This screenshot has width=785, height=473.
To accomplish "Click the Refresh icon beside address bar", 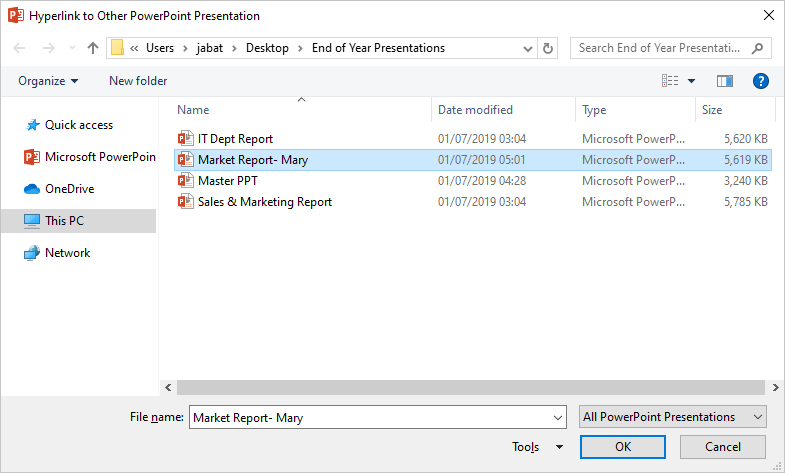I will [548, 48].
